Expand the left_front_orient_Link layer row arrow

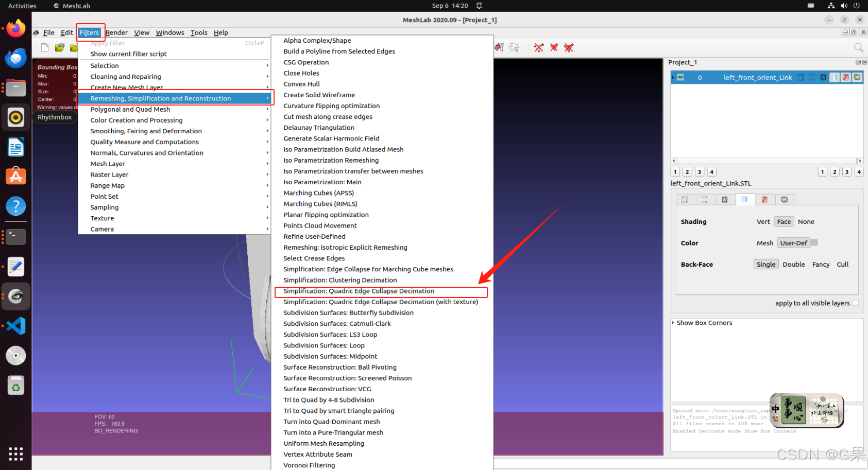click(673, 77)
